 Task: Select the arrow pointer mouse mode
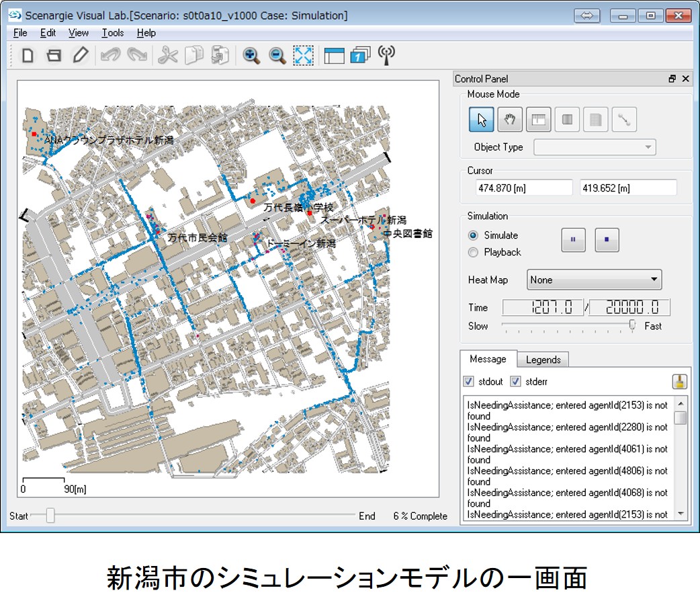(x=481, y=120)
